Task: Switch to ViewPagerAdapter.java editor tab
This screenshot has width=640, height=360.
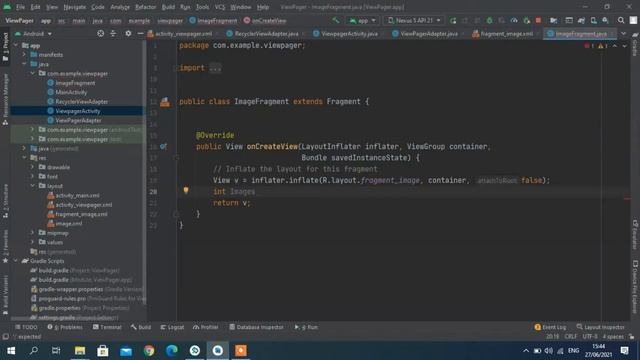Action: pyautogui.click(x=425, y=33)
